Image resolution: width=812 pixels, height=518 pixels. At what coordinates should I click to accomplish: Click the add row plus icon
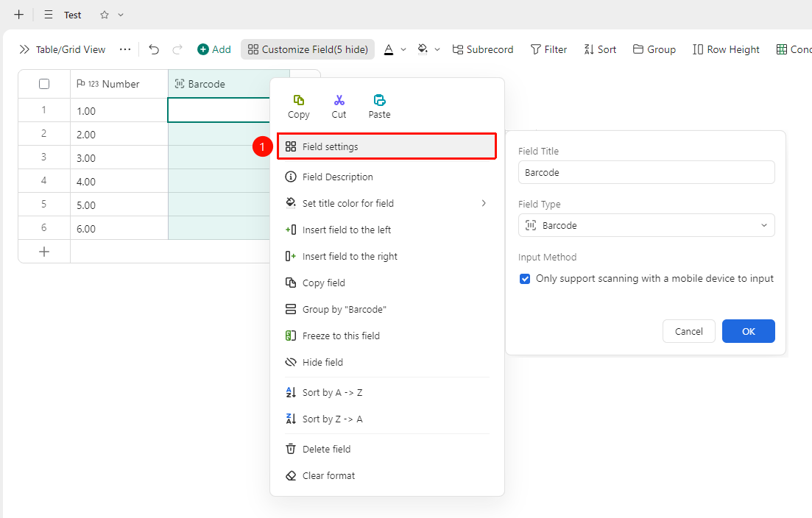[x=44, y=252]
